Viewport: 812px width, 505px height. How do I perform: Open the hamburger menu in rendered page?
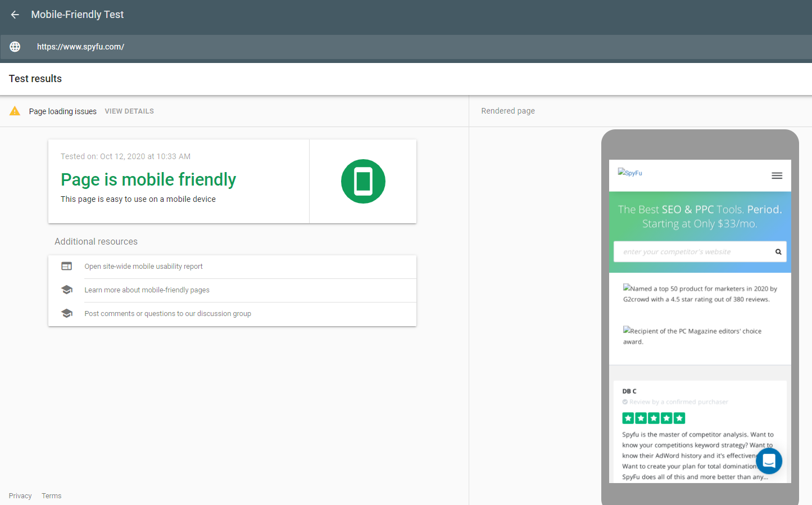point(777,176)
